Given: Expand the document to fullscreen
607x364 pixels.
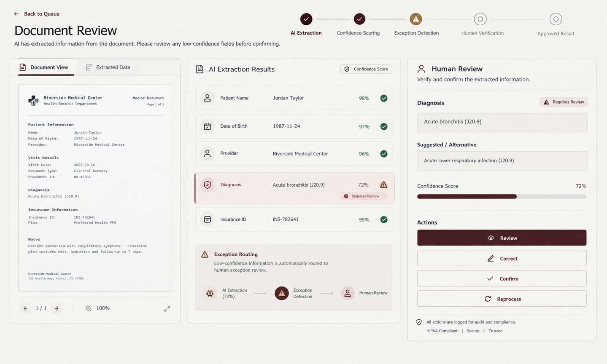Looking at the screenshot, I should point(167,309).
